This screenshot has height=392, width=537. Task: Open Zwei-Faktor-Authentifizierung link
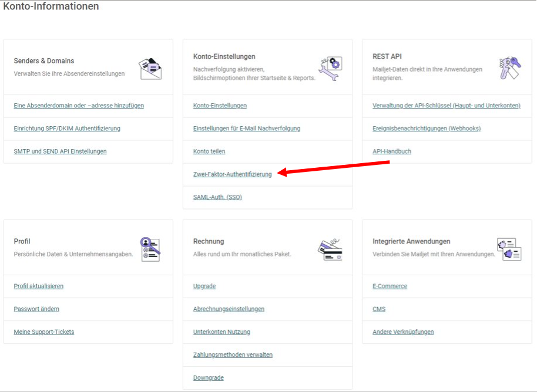point(233,174)
